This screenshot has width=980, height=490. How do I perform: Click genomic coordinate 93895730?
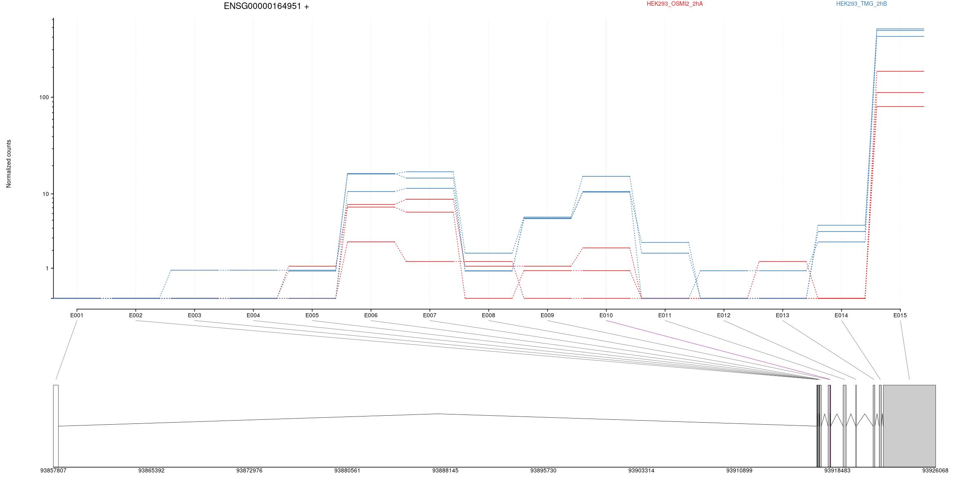(543, 470)
